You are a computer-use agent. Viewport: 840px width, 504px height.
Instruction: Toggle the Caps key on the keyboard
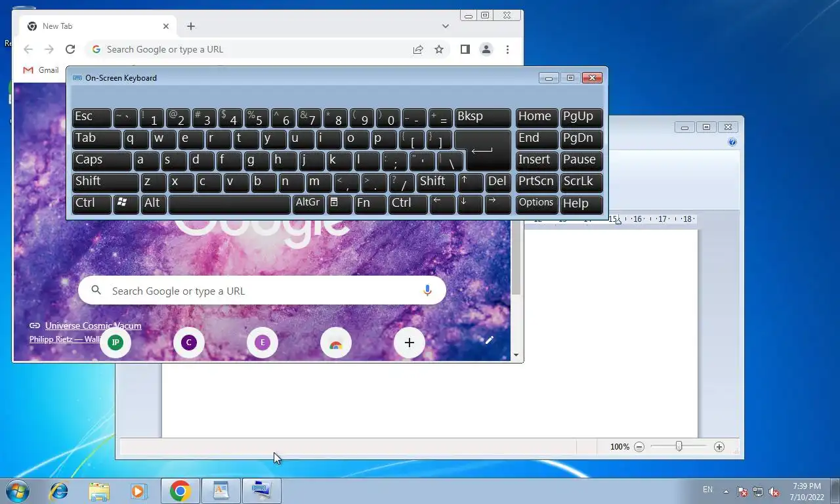click(x=102, y=161)
